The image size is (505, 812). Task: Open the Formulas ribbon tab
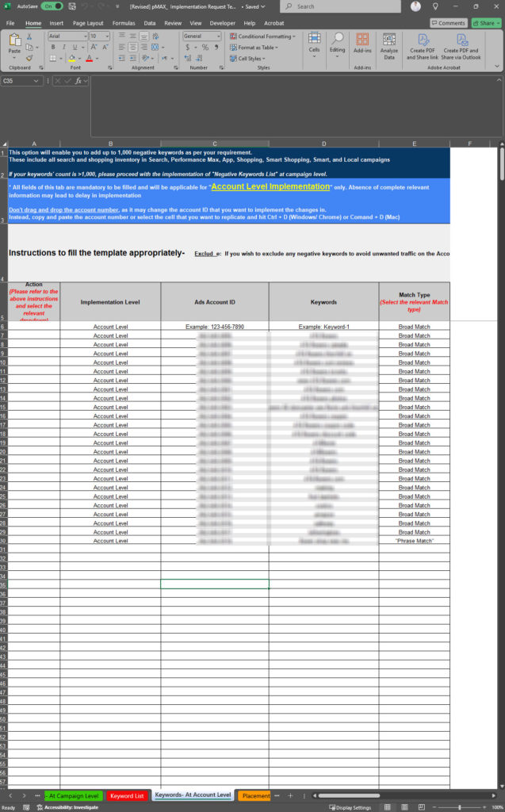click(x=123, y=23)
